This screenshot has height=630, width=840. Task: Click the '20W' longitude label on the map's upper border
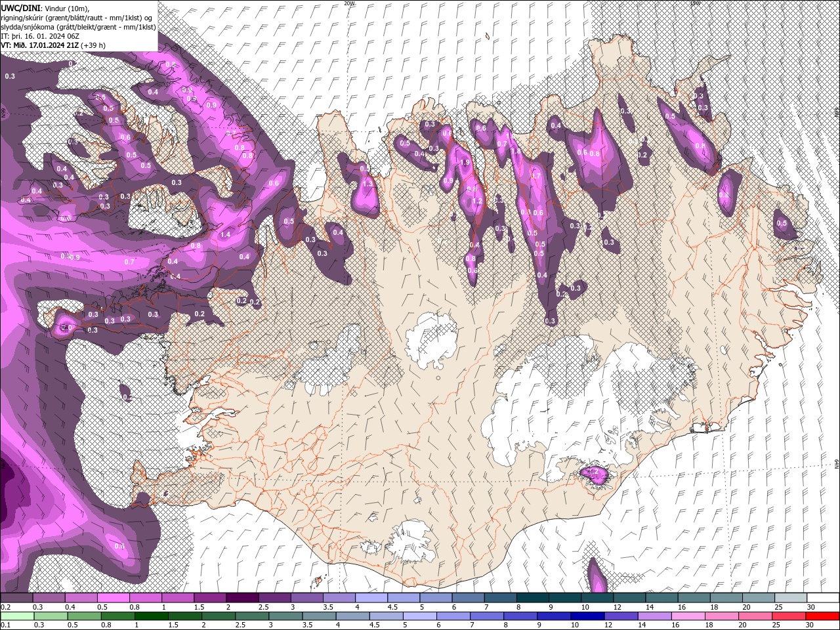tap(348, 3)
